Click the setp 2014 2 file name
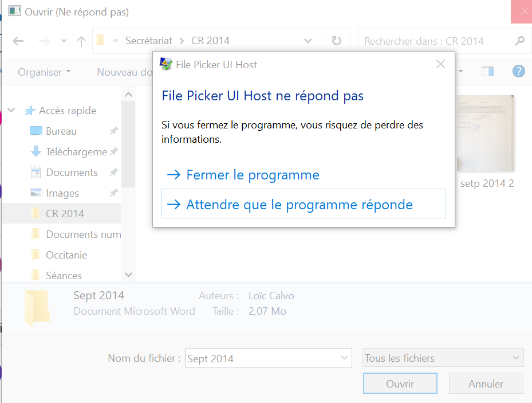532x403 pixels. tap(487, 183)
